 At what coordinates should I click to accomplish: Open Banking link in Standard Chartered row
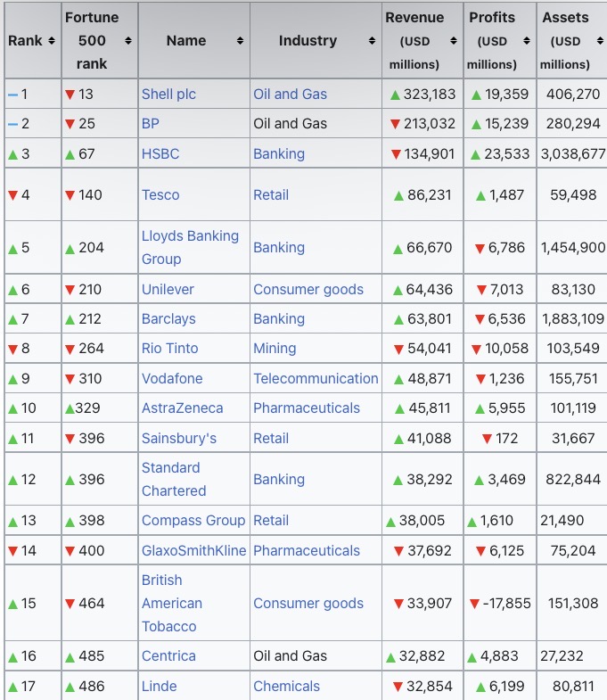click(279, 480)
